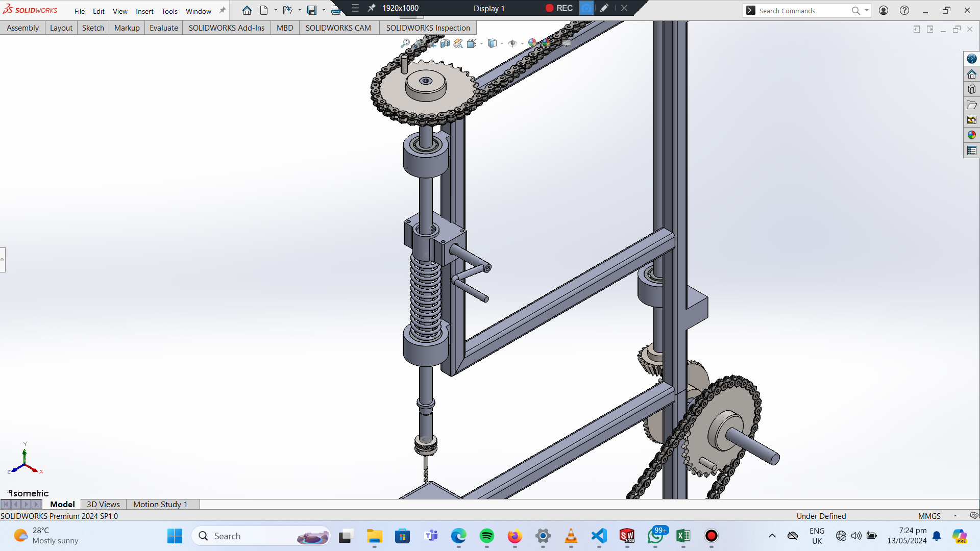Open the View Palette task pane tab
The height and width of the screenshot is (551, 980).
971,120
